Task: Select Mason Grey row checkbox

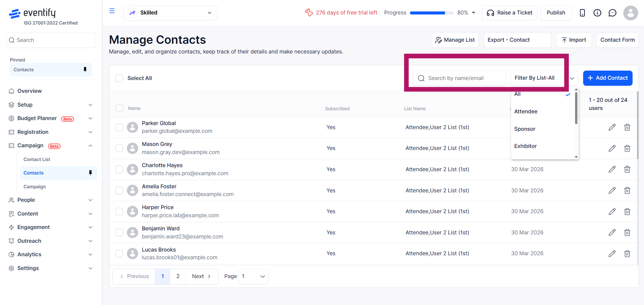Action: 119,148
